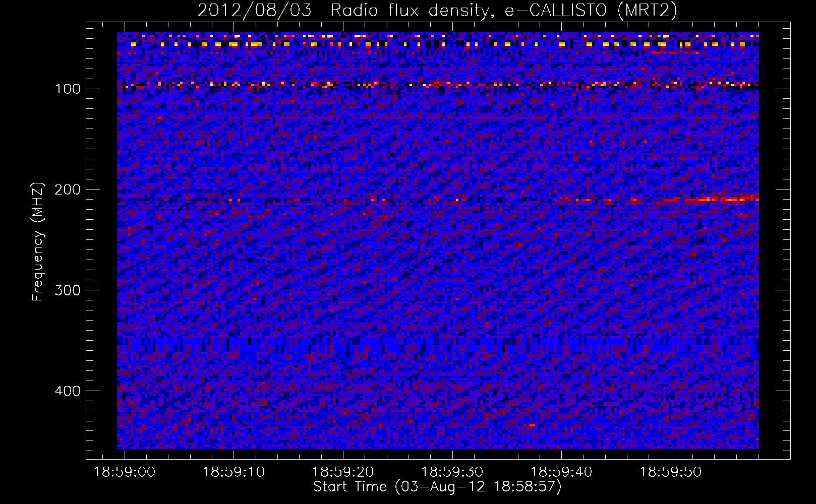The height and width of the screenshot is (504, 816).
Task: Click the 18:59:30 time tick label
Action: [452, 472]
